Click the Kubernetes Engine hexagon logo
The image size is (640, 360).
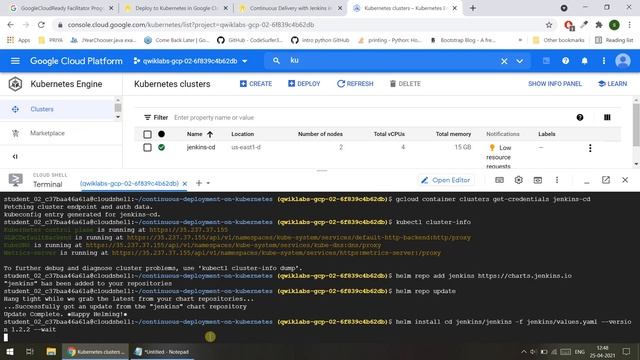16,84
